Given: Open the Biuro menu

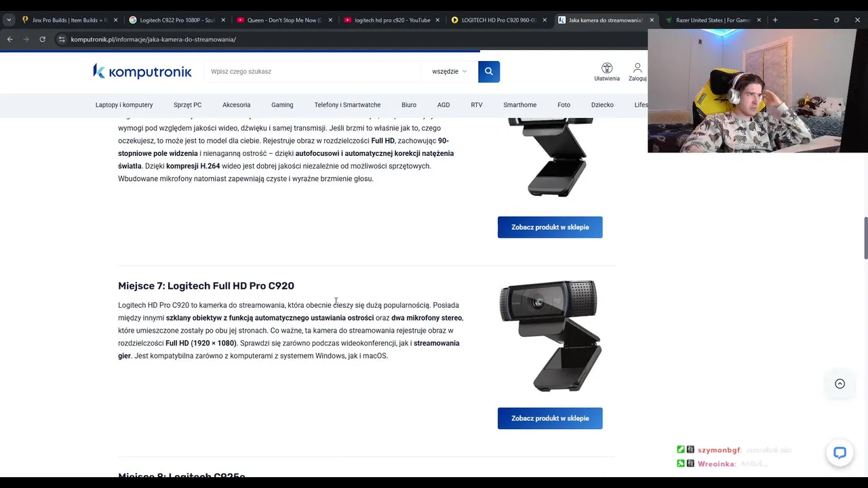Looking at the screenshot, I should pyautogui.click(x=409, y=105).
